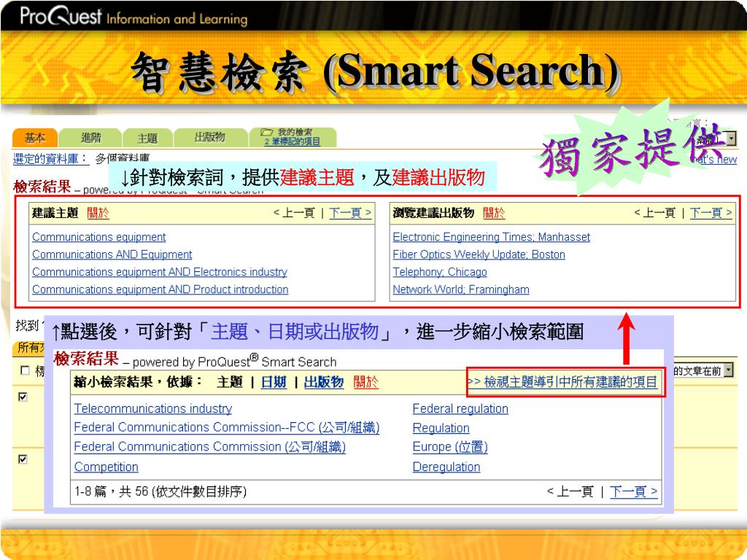
Task: Open Communications equipment suggested topic
Action: pyautogui.click(x=99, y=237)
